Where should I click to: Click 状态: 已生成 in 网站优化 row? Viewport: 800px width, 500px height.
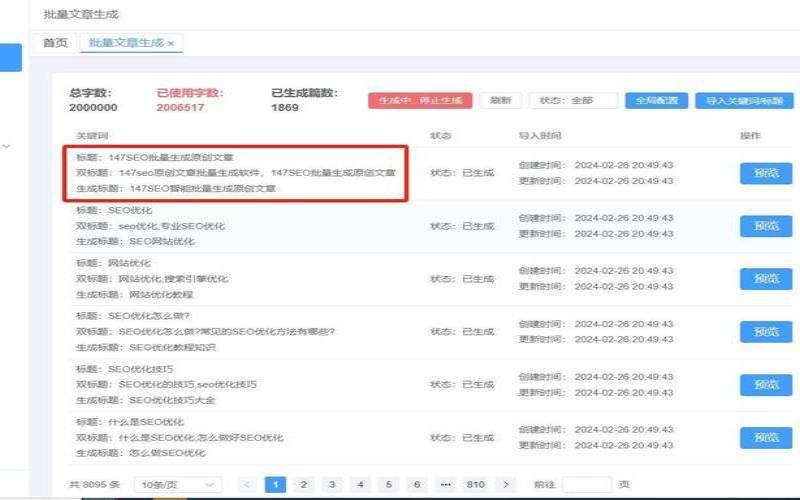(462, 279)
